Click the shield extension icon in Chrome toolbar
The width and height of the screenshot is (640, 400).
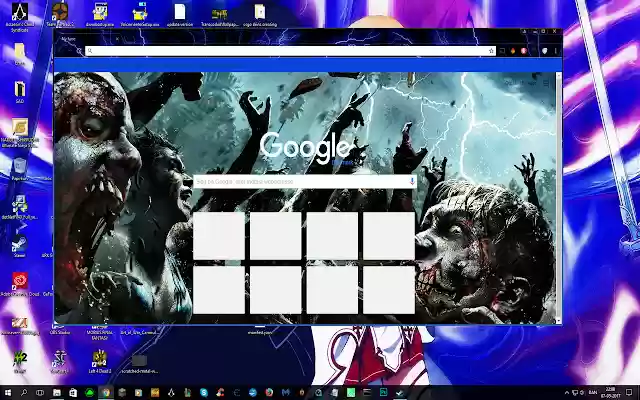point(544,51)
